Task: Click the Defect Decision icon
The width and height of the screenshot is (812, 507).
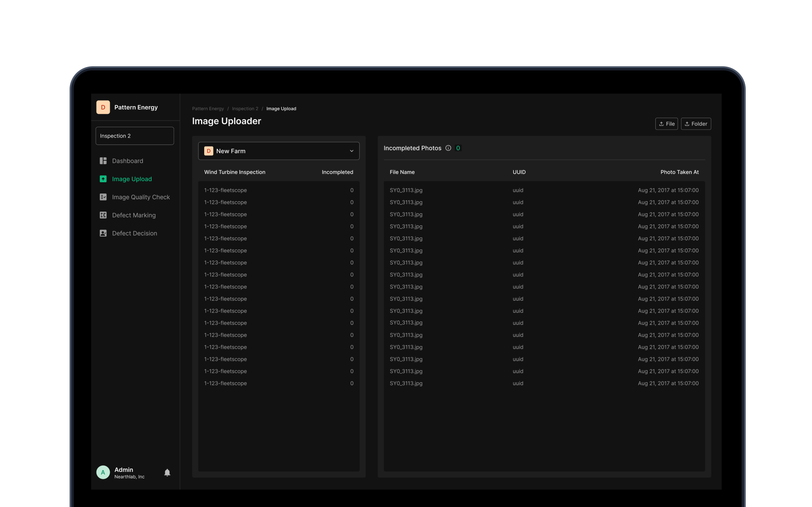Action: click(x=103, y=233)
